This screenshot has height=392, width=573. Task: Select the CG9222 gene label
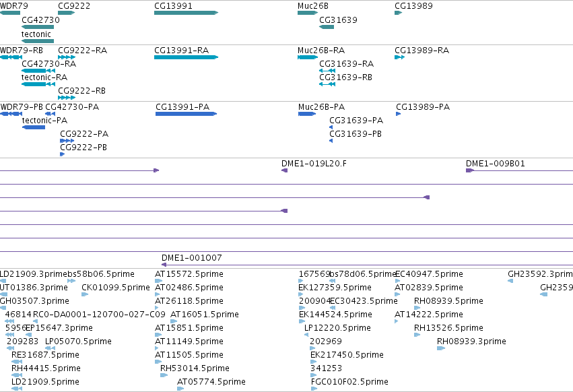[74, 6]
